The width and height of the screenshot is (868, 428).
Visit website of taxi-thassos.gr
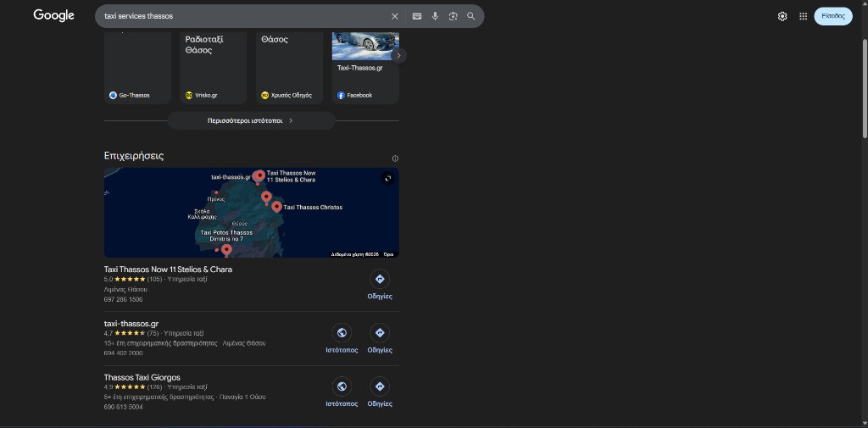[x=342, y=338]
